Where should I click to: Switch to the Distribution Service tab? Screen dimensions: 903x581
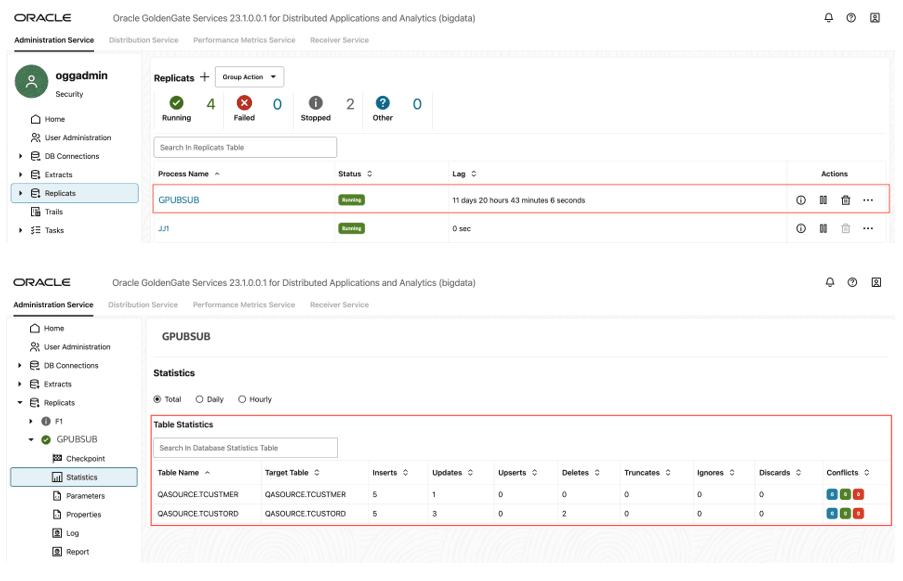[x=143, y=40]
